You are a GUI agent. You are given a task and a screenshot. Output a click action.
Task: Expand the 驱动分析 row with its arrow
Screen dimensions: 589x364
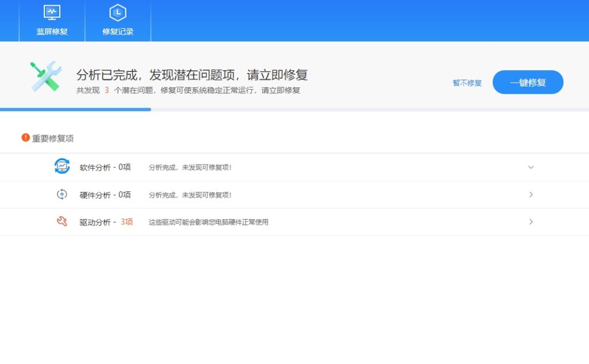tap(530, 221)
